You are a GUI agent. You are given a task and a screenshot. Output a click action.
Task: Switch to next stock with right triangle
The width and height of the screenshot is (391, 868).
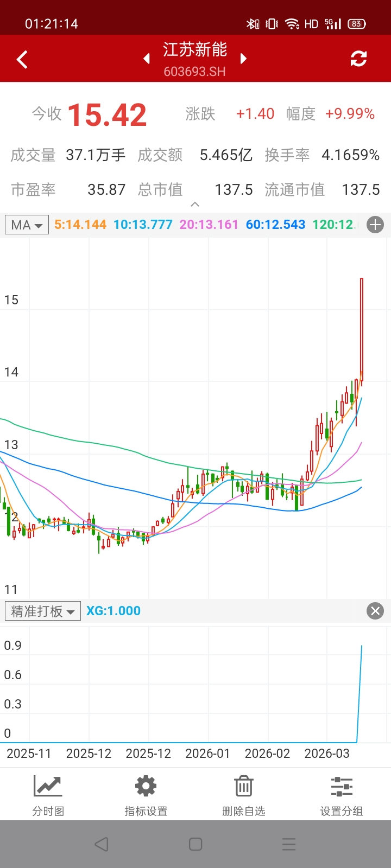pos(243,59)
